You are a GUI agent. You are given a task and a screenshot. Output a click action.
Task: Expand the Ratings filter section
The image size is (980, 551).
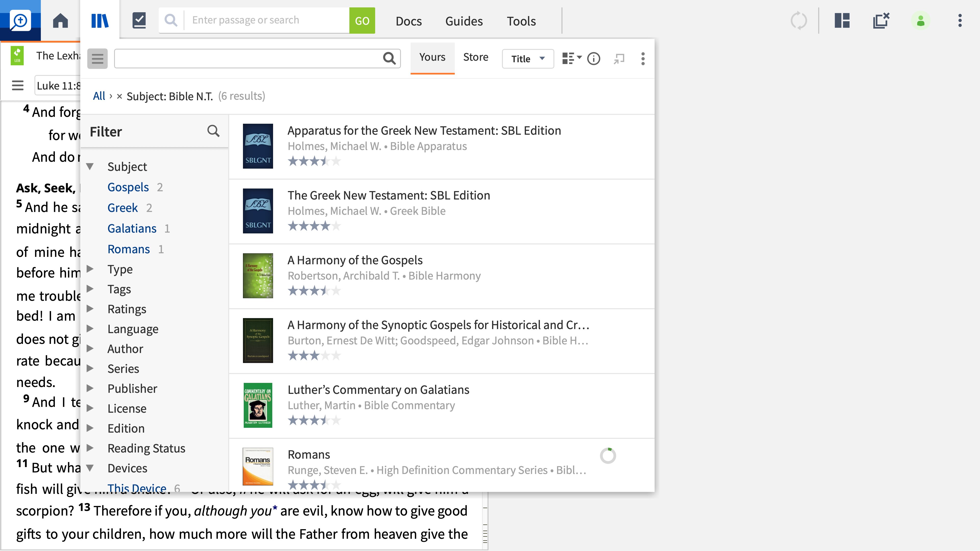[90, 309]
